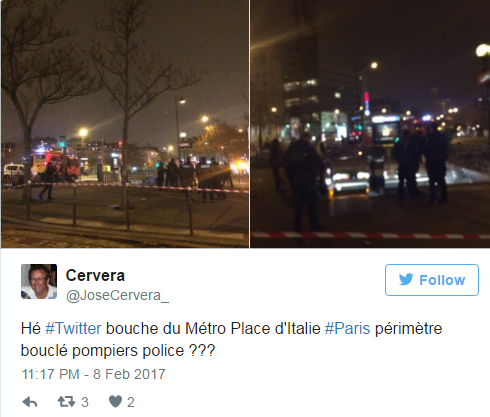Click the Twitter bird icon in Follow
This screenshot has height=417, width=490.
[406, 280]
